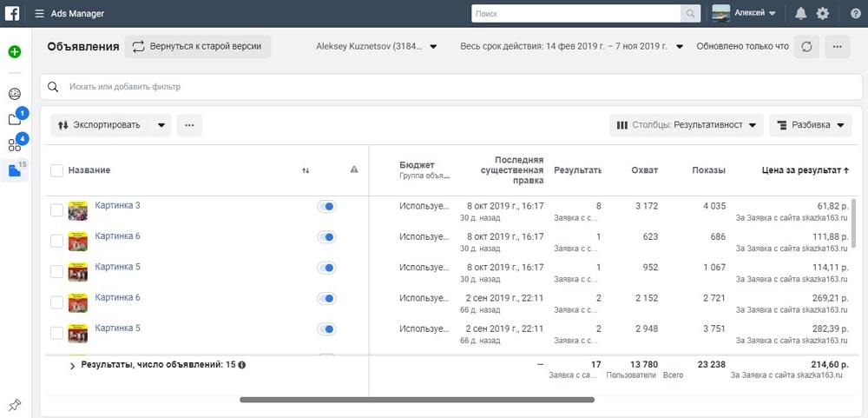This screenshot has width=868, height=418.
Task: Open ad sets grid icon with badge 4
Action: click(x=15, y=145)
